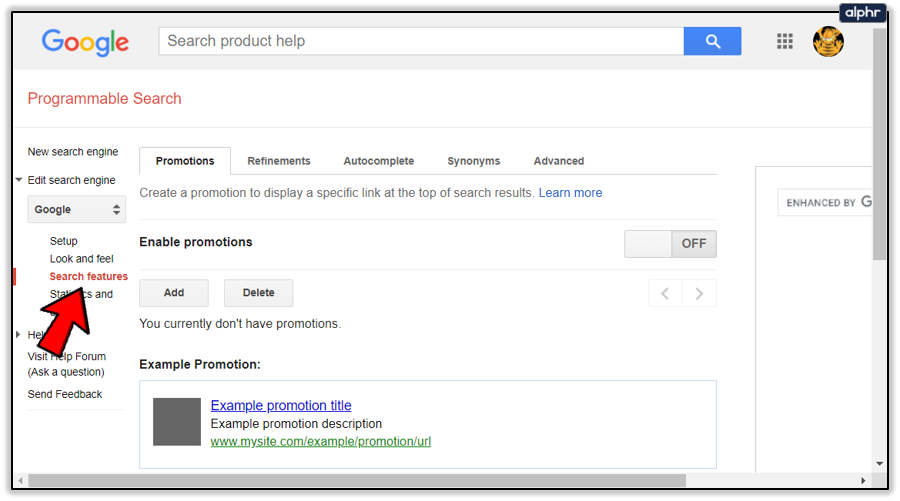The width and height of the screenshot is (900, 501).
Task: Open the account profile avatar
Action: [828, 41]
